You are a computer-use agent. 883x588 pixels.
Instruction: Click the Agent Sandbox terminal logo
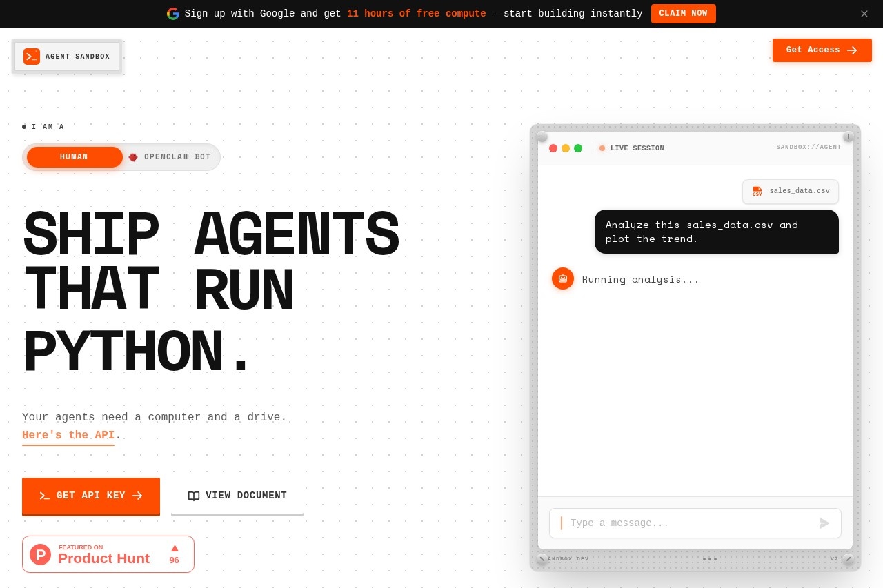coord(32,57)
